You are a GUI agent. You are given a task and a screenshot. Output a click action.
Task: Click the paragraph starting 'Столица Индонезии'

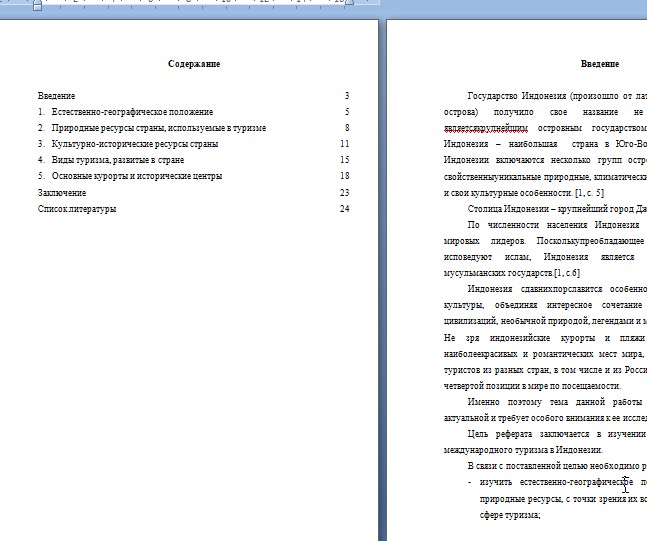[x=556, y=209]
